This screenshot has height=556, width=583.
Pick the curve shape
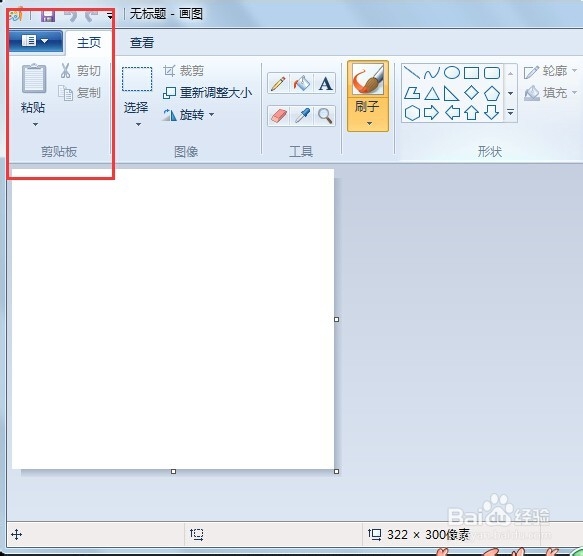tap(432, 73)
